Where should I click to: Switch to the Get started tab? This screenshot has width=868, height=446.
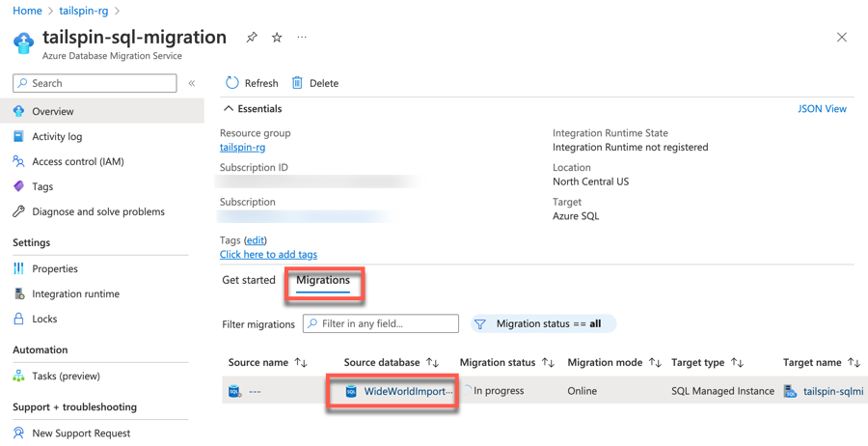click(249, 280)
